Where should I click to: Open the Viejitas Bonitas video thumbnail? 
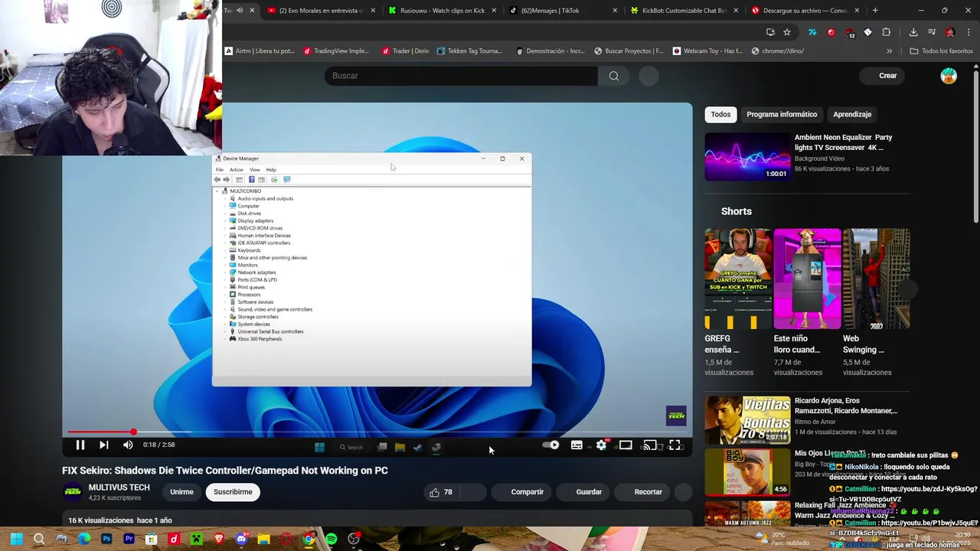point(747,420)
